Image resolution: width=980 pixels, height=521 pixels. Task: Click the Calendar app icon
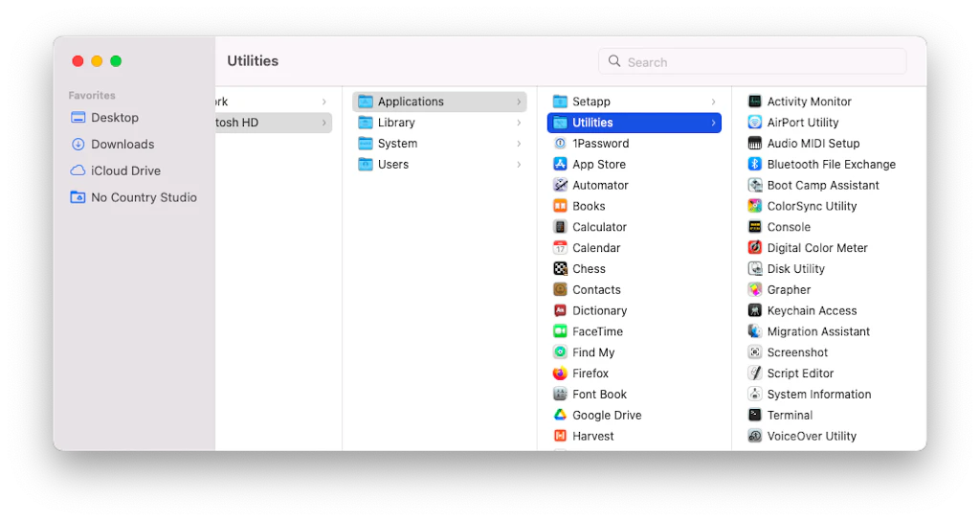pos(560,248)
